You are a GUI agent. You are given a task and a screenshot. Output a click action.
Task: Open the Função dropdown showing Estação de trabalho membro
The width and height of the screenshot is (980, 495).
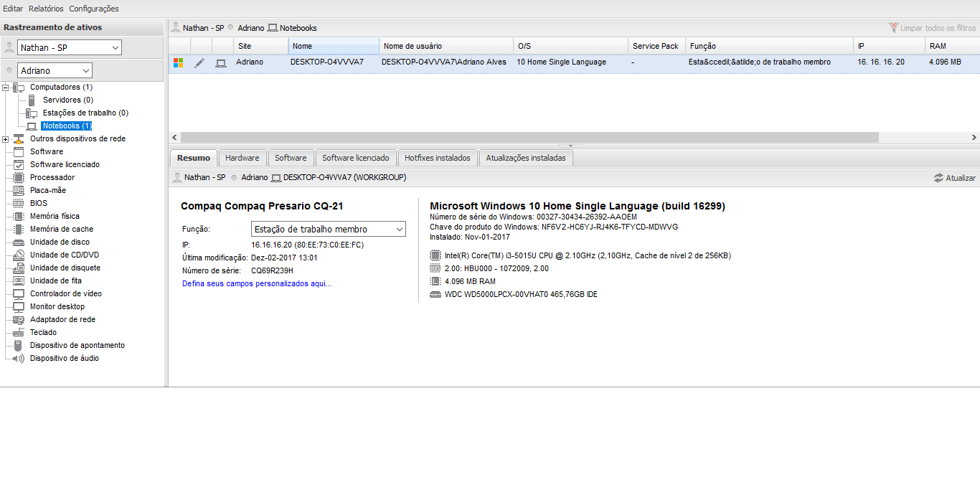[329, 230]
